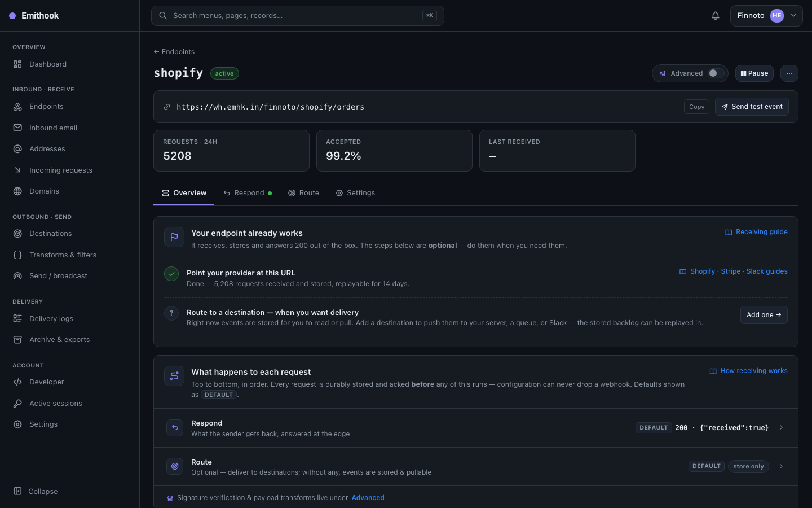Screen dimensions: 812x508
Task: Open Shopify · Stripe · Slack guides
Action: coord(733,271)
